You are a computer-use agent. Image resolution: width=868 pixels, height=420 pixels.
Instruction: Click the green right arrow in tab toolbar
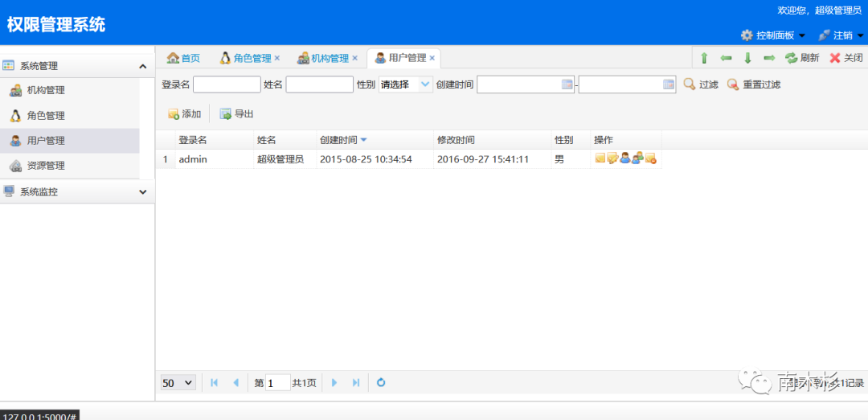769,58
